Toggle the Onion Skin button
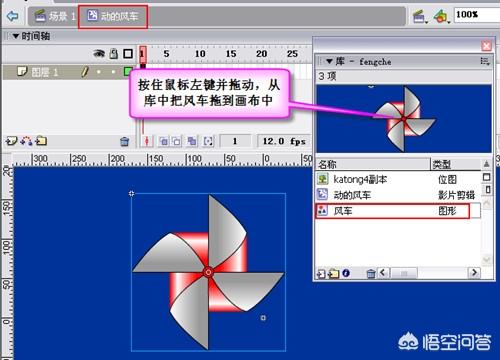Image resolution: width=500 pixels, height=360 pixels. tap(163, 141)
